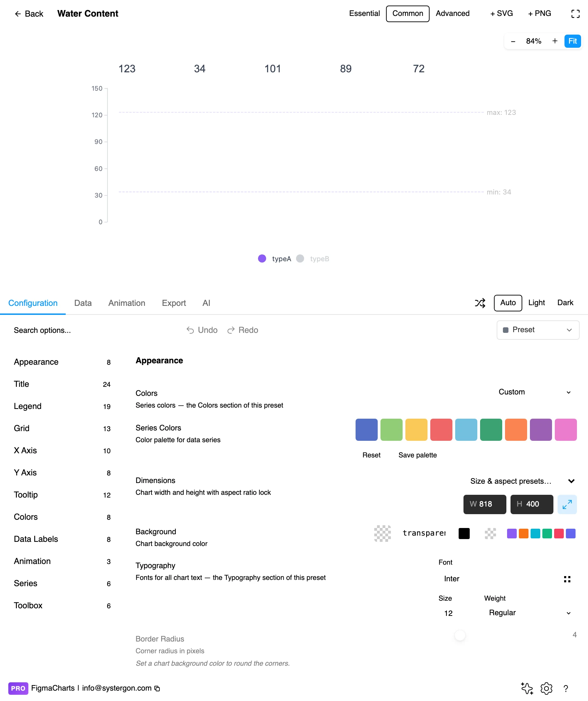Export chart with + SVG
The width and height of the screenshot is (588, 701).
[x=501, y=13]
